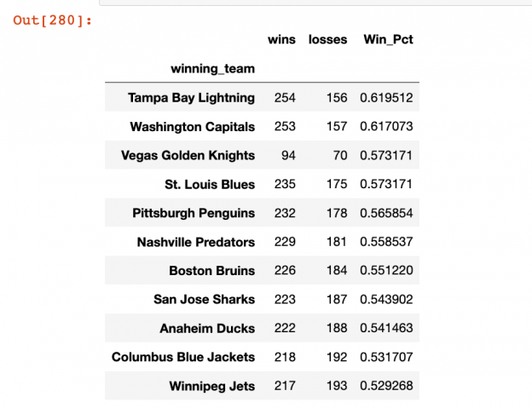The image size is (532, 408).
Task: Click the winning_team index header
Action: (x=212, y=67)
